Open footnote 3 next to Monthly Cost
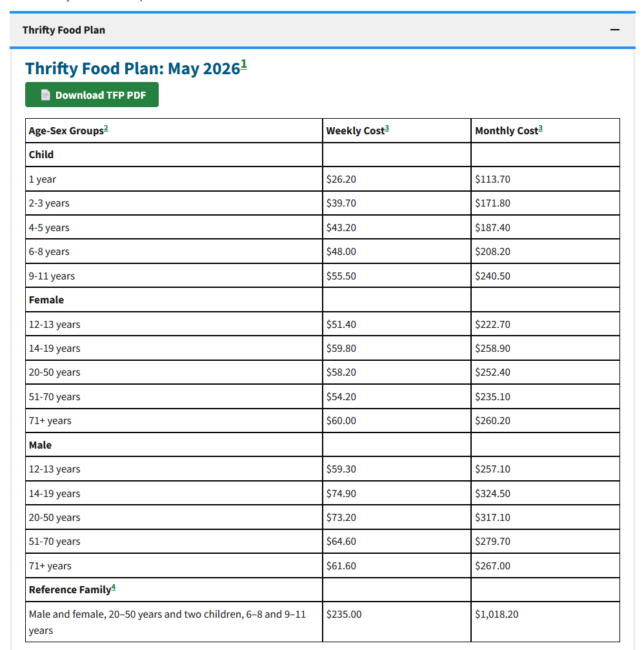The image size is (644, 650). coord(540,128)
